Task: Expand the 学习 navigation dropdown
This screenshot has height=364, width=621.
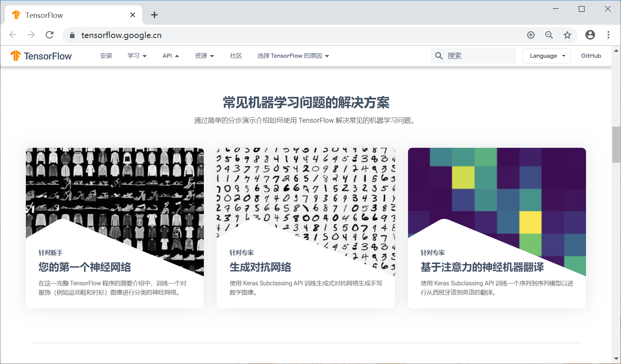Action: click(x=137, y=55)
